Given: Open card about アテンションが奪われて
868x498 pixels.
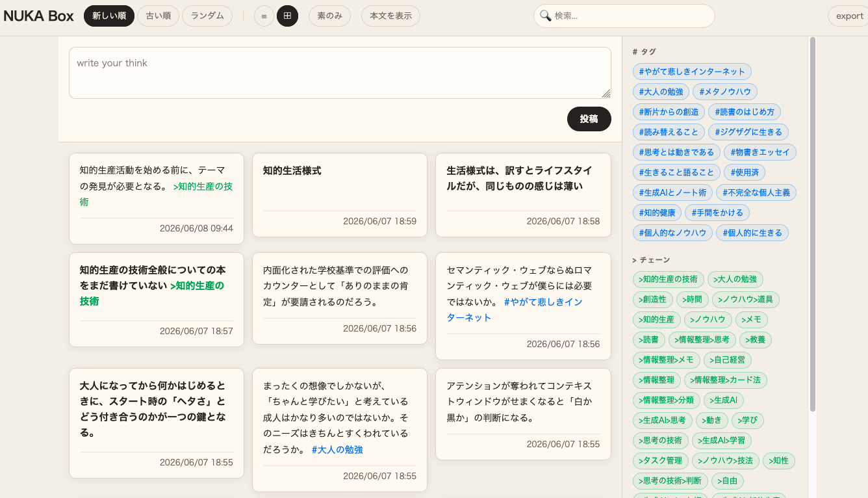Looking at the screenshot, I should click(523, 414).
